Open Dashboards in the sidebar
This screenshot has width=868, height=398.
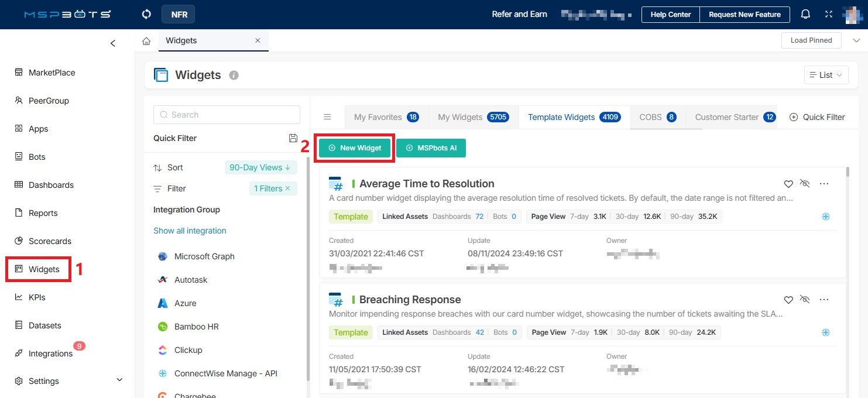pos(51,185)
